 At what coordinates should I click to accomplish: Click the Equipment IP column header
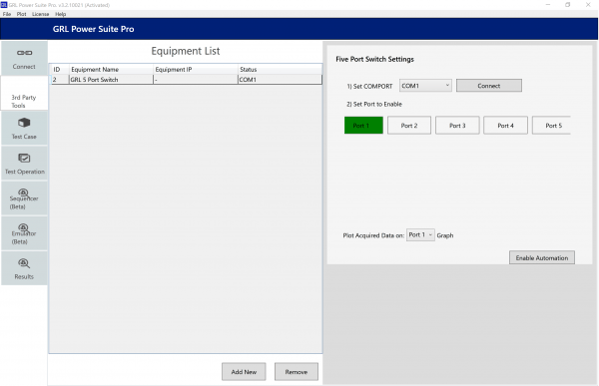click(x=195, y=69)
